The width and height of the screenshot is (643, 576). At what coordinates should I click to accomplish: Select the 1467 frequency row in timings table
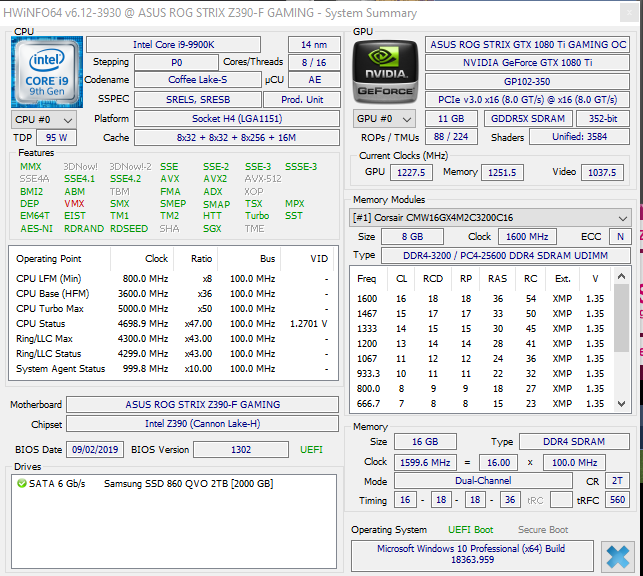pyautogui.click(x=481, y=314)
